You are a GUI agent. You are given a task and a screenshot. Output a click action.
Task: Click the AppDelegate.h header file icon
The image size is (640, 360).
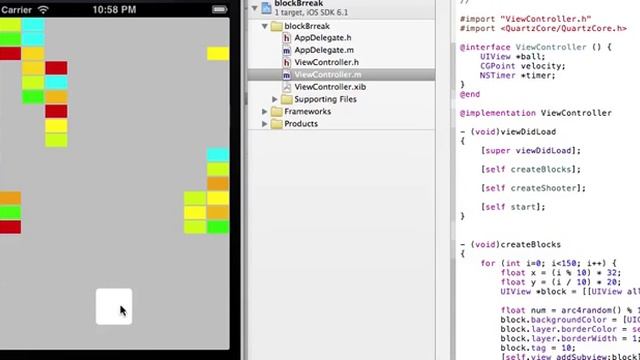pos(287,38)
